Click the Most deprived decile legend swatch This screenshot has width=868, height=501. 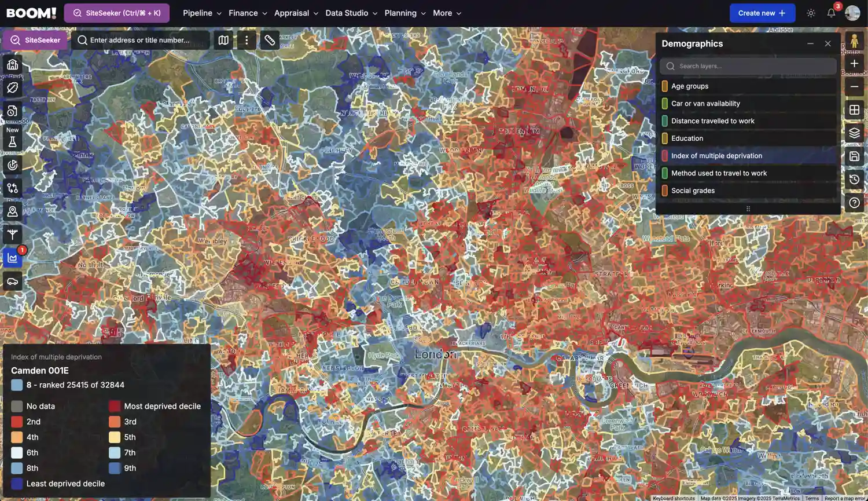115,406
